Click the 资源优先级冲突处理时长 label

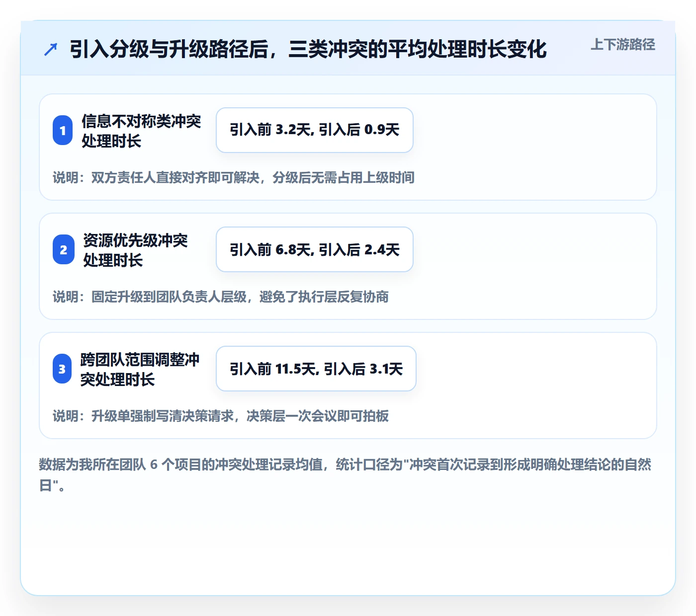click(135, 250)
